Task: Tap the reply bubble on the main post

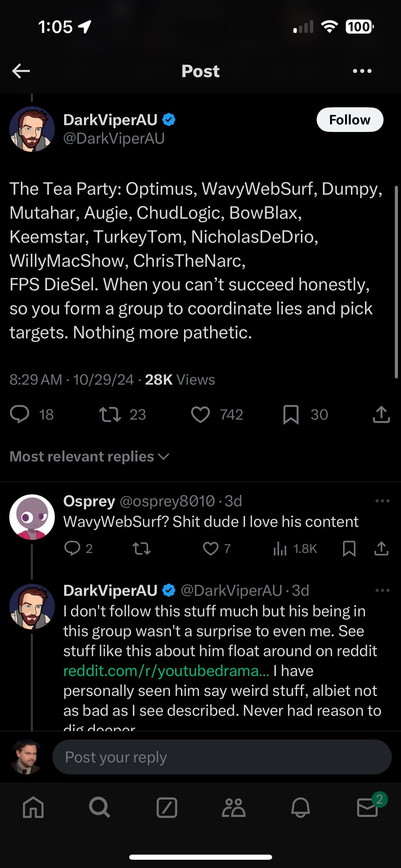Action: tap(20, 414)
